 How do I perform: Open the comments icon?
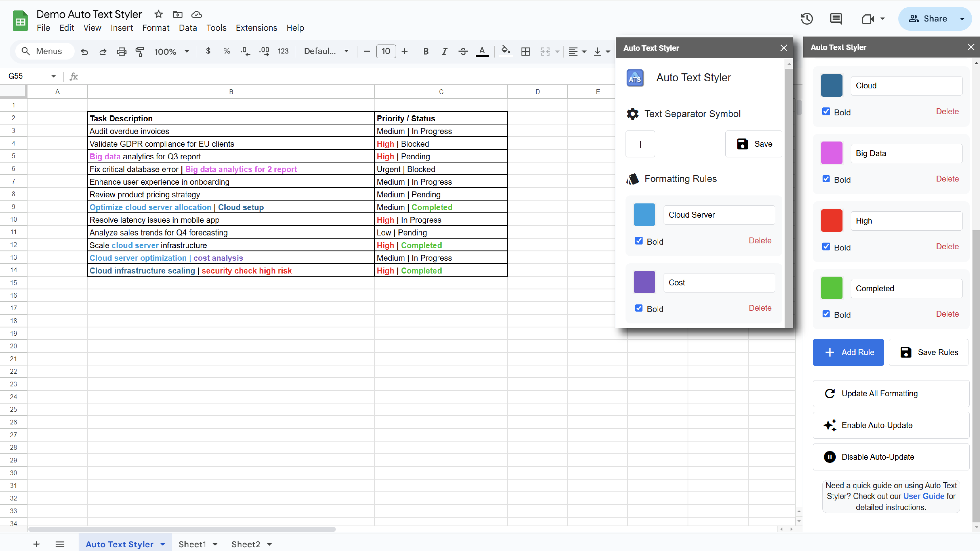[x=836, y=19]
